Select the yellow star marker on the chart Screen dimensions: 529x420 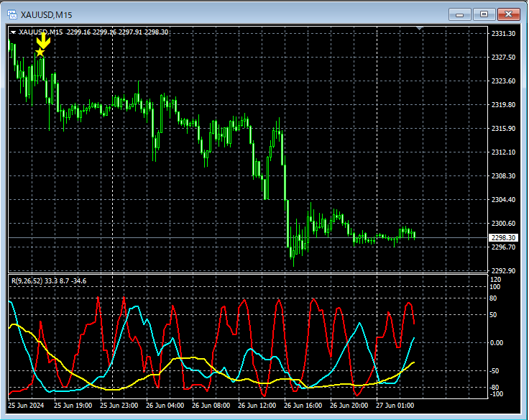40,52
